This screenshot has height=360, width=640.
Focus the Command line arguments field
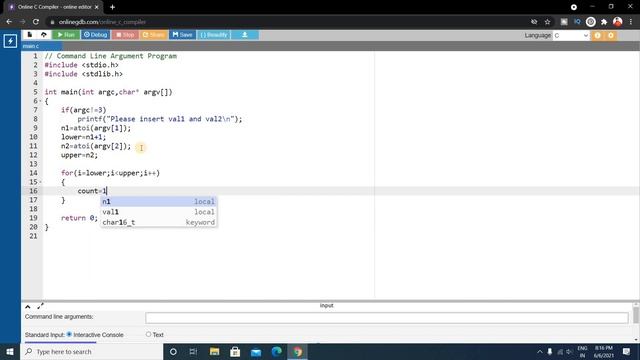point(387,318)
